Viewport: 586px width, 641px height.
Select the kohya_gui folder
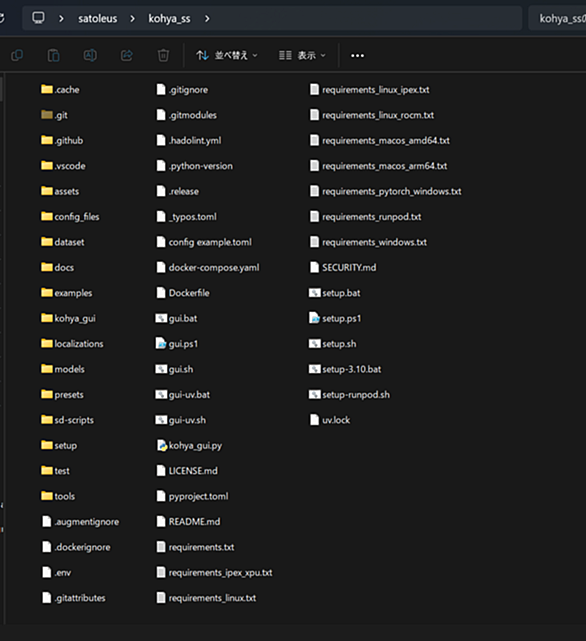click(68, 318)
